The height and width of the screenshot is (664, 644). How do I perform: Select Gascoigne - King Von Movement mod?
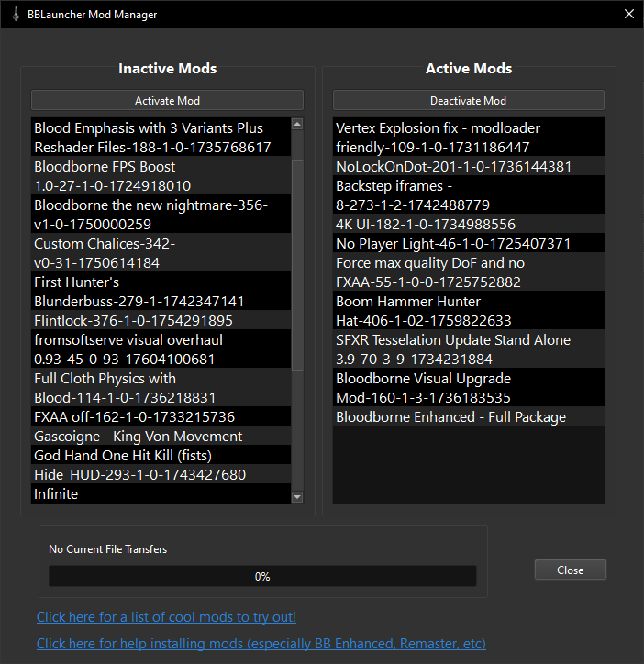(x=161, y=436)
